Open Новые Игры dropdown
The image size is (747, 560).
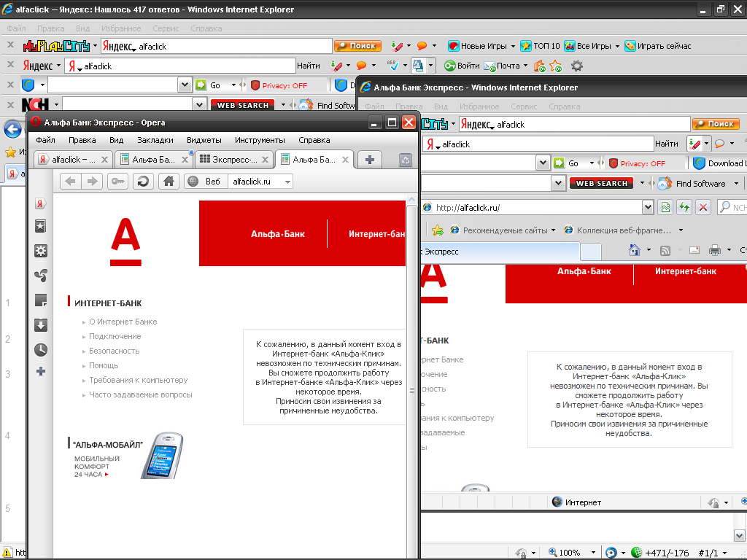513,46
